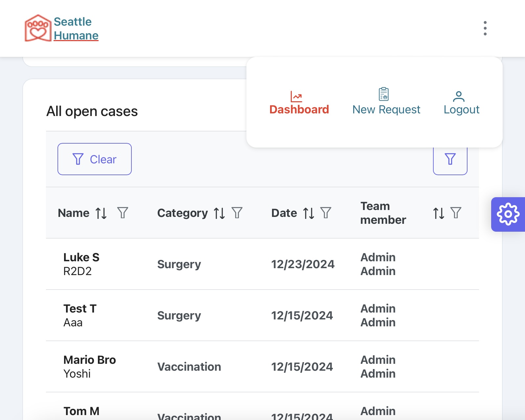
Task: Click pet name Aaa
Action: coord(73,322)
